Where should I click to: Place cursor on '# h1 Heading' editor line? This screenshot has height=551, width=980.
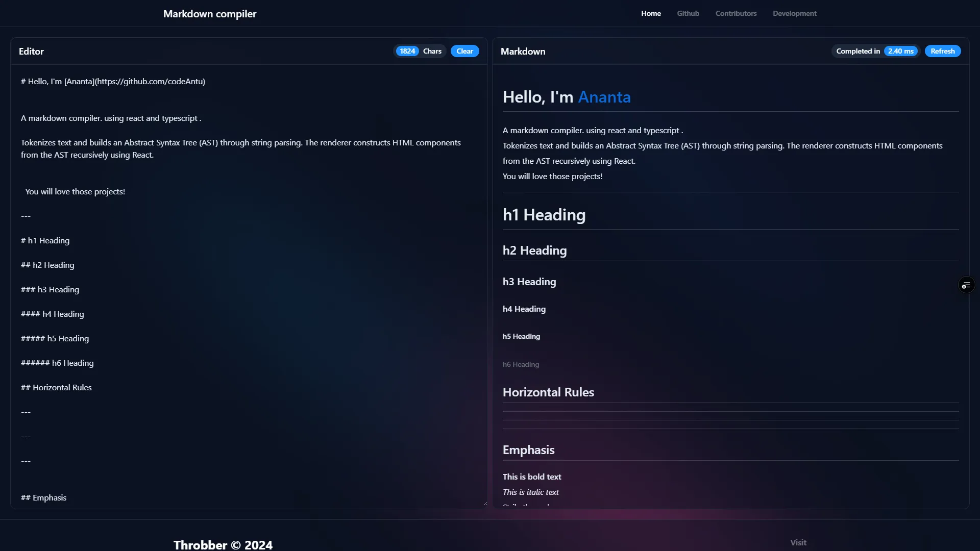(46, 241)
